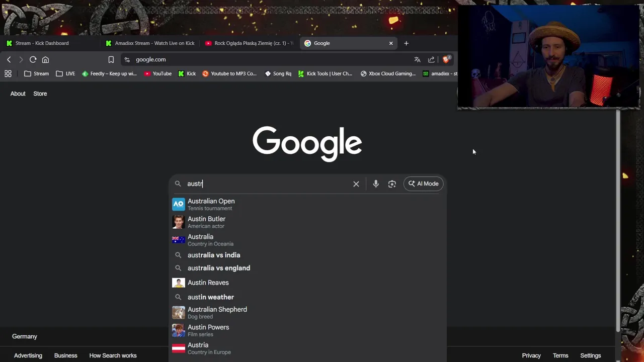
Task: Switch to the Stream - Kick Dashboard tab
Action: coord(50,43)
